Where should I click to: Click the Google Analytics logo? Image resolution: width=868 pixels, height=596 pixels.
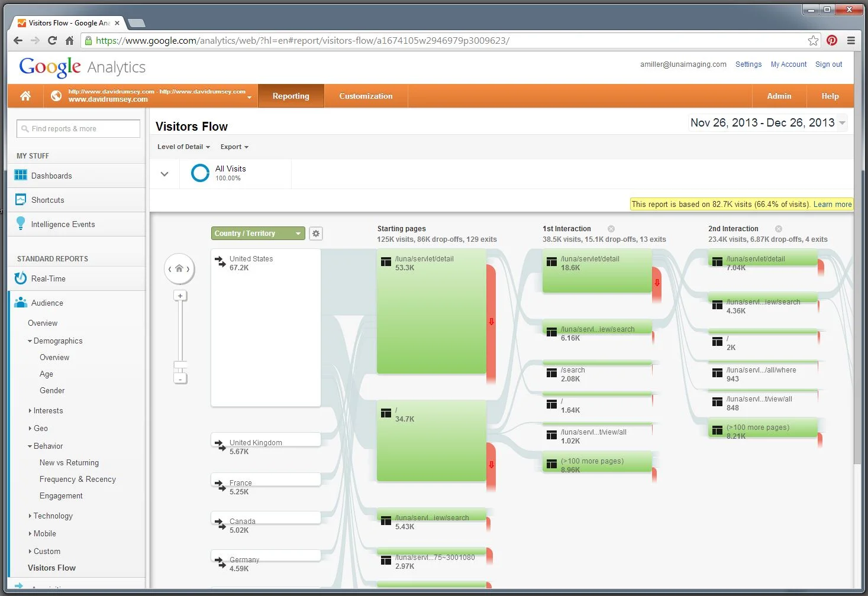[82, 67]
